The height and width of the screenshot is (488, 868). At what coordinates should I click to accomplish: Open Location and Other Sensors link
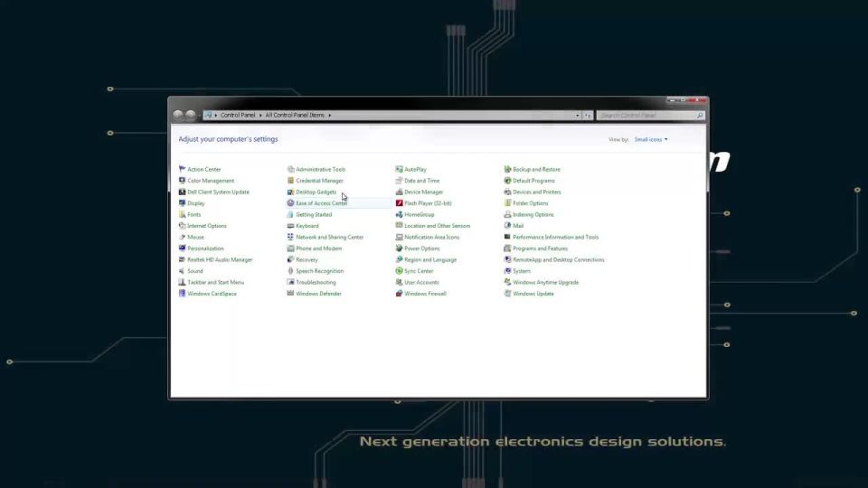click(438, 226)
